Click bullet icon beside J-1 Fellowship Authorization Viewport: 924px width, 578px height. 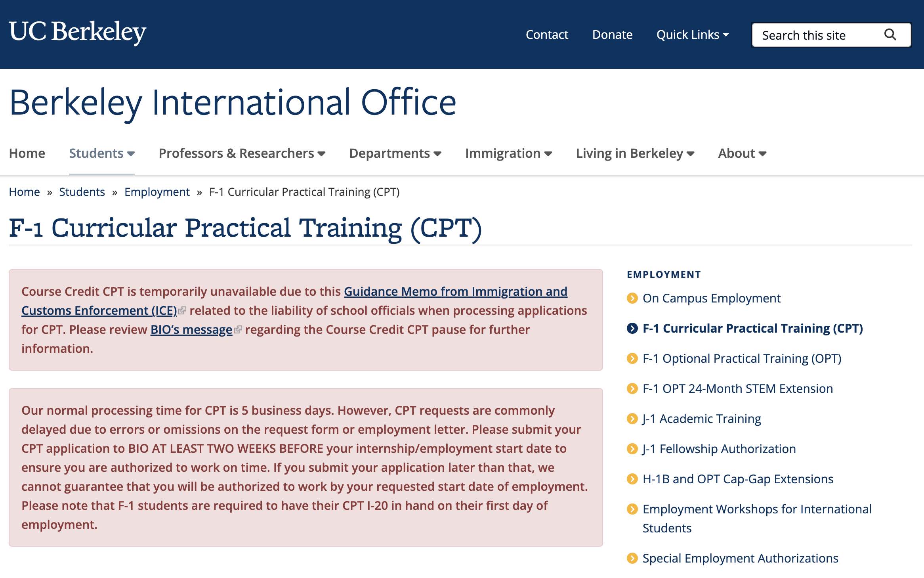point(632,449)
